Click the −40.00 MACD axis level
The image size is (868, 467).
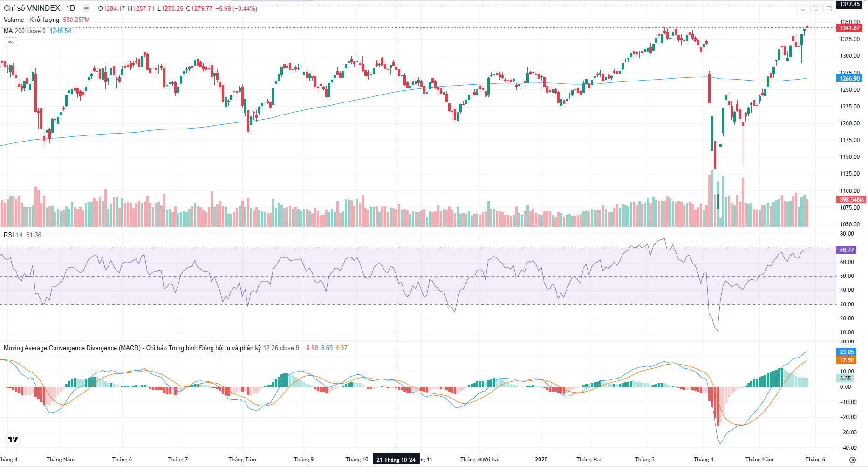pos(848,448)
